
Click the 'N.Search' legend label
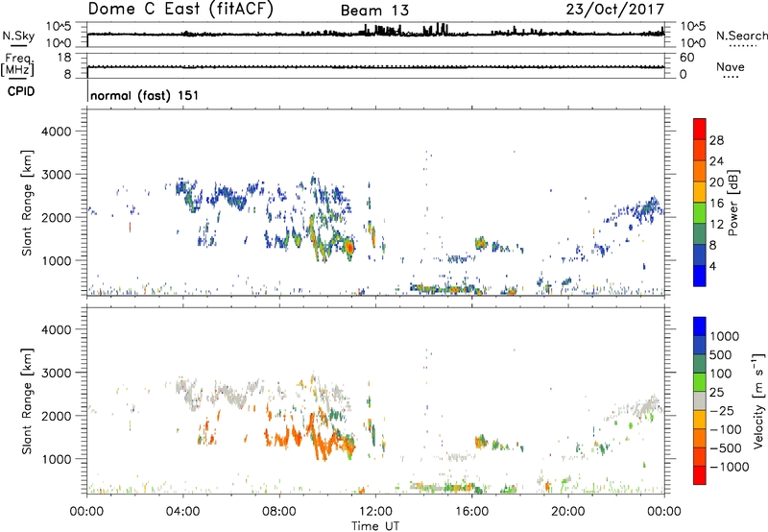pyautogui.click(x=741, y=36)
